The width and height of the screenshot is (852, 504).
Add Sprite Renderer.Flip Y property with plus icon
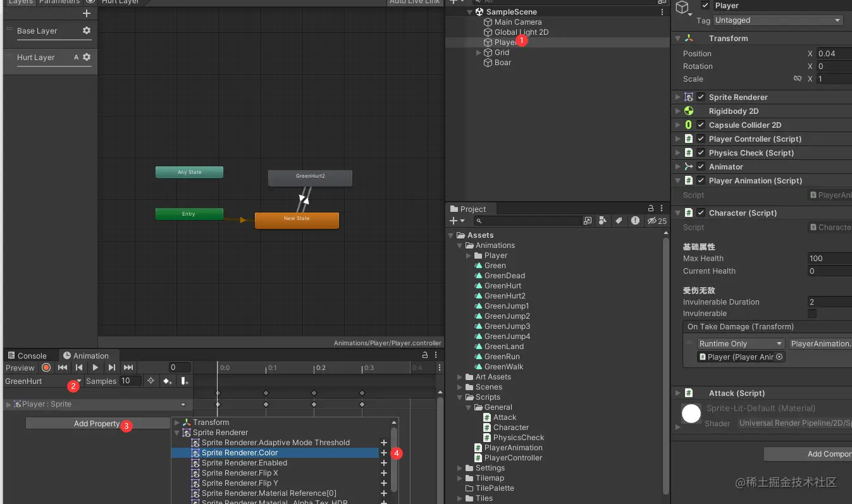click(384, 483)
